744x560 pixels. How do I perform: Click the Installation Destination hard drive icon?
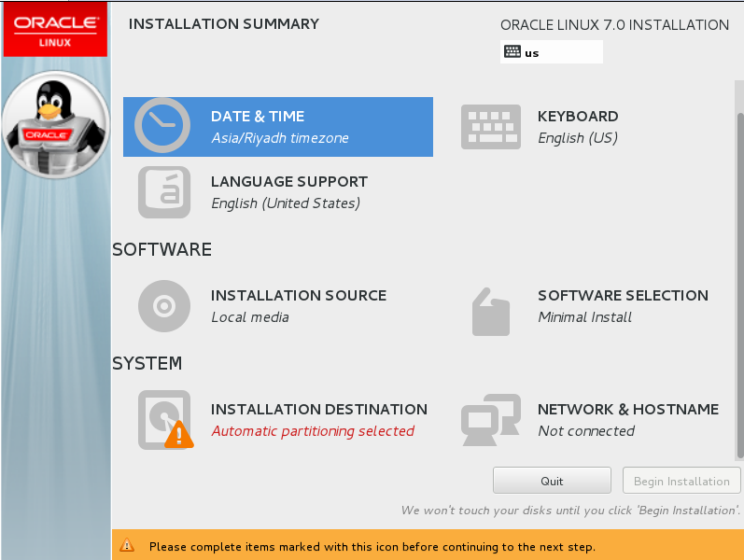[164, 420]
